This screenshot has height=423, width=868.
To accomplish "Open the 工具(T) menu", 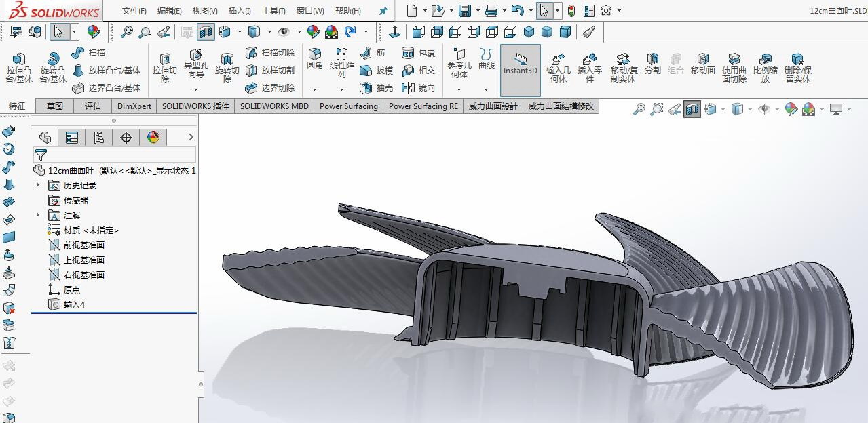I will [274, 11].
